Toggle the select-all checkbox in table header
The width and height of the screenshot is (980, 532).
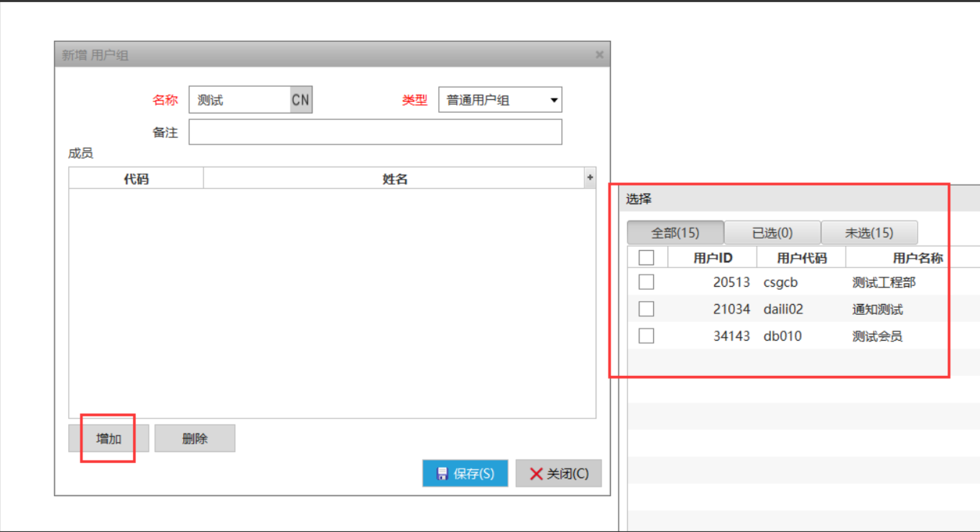(647, 257)
